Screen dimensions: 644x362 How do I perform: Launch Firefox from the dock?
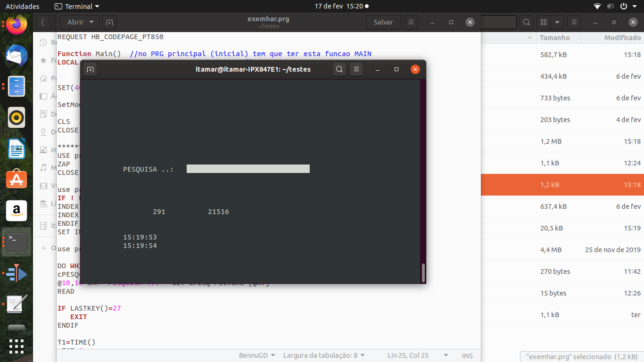click(x=17, y=25)
